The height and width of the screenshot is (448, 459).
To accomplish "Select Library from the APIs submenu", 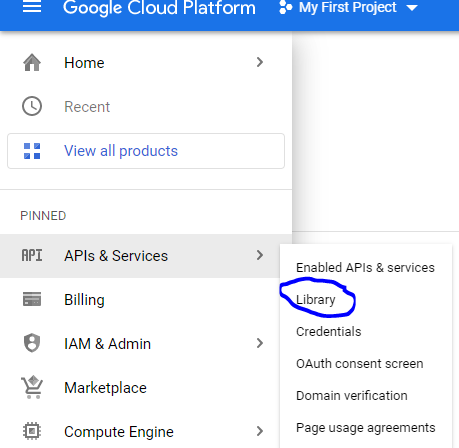I will (x=316, y=300).
